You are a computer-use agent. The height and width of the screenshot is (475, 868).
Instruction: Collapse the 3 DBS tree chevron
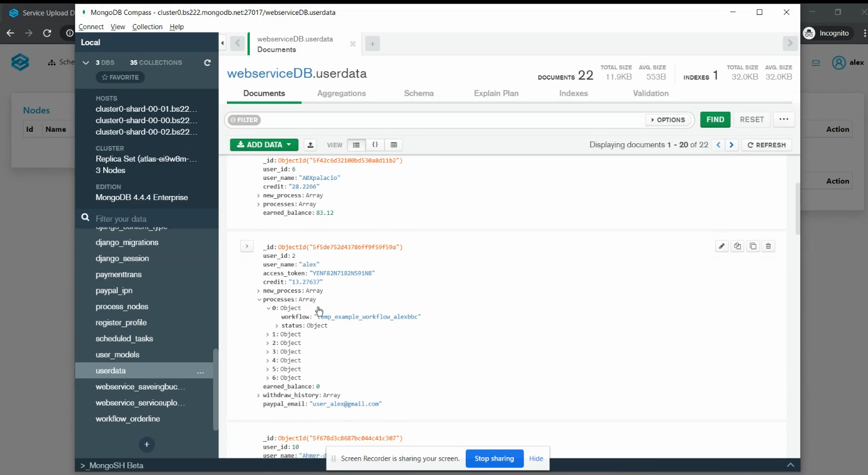pos(86,62)
